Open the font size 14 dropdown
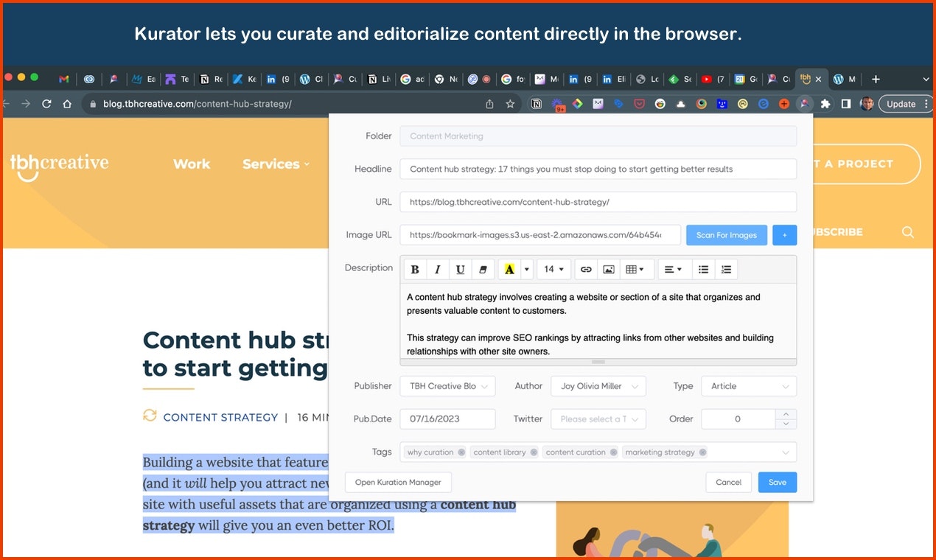 click(x=553, y=270)
